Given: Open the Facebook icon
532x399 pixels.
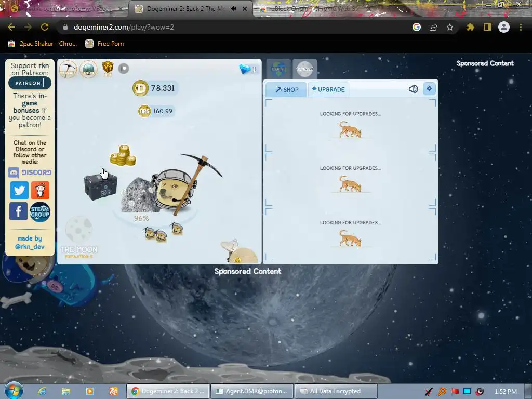Looking at the screenshot, I should 18,211.
